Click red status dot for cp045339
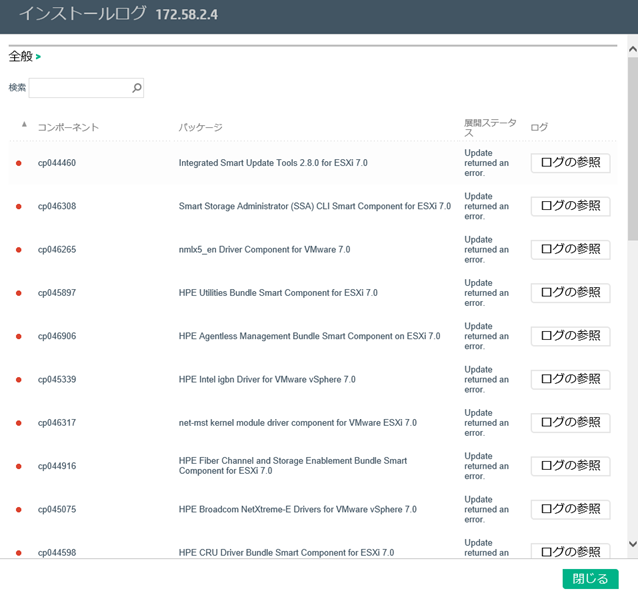The height and width of the screenshot is (597, 638). (19, 380)
